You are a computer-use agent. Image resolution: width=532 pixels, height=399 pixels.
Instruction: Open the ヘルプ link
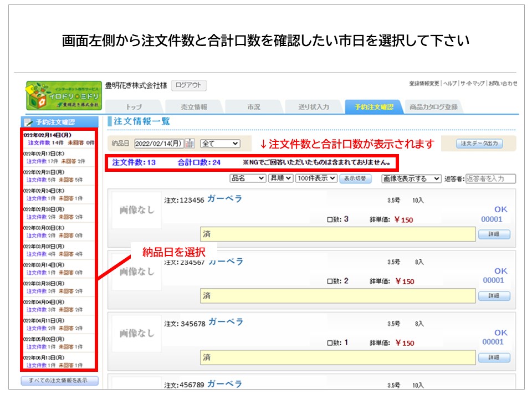449,84
